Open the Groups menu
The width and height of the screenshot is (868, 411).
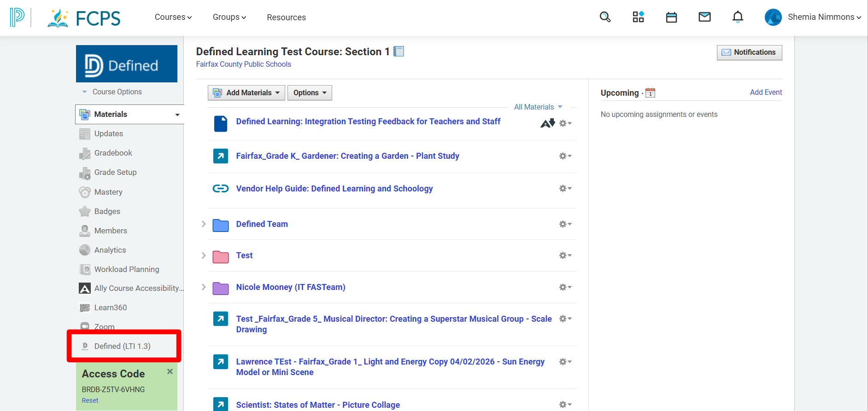(229, 17)
